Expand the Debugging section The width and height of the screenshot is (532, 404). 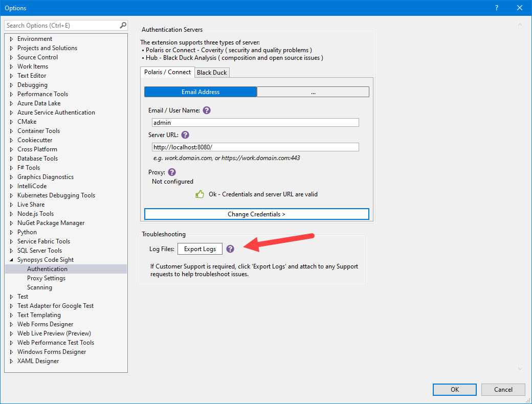[x=11, y=84]
